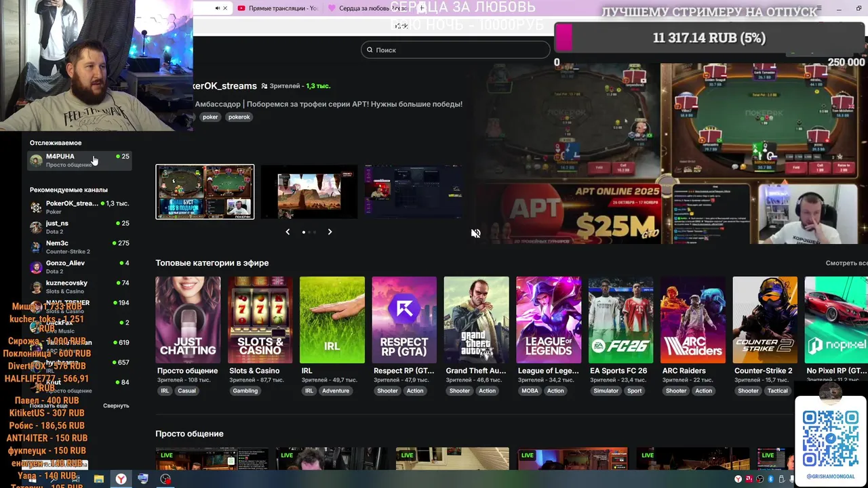Open the Slots & Casino category cover

260,320
